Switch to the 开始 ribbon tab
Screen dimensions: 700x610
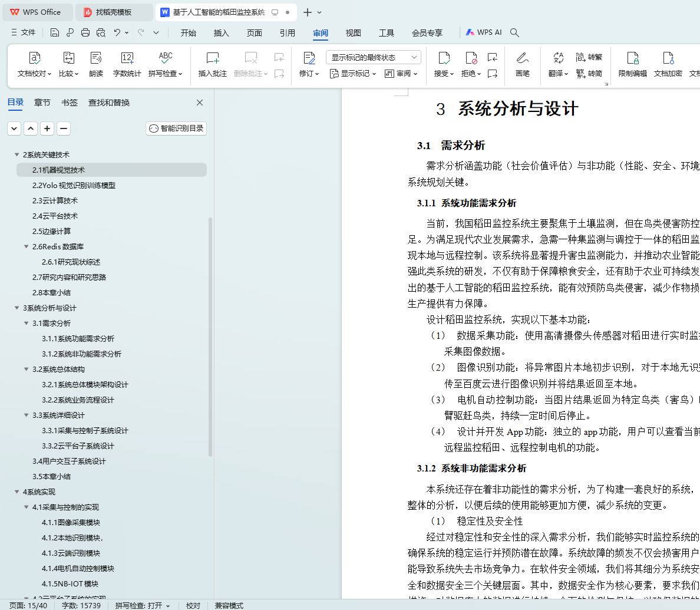click(x=189, y=32)
